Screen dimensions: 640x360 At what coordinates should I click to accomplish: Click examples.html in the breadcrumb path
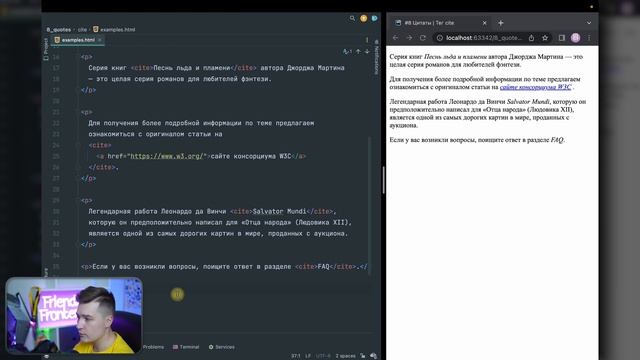point(114,29)
